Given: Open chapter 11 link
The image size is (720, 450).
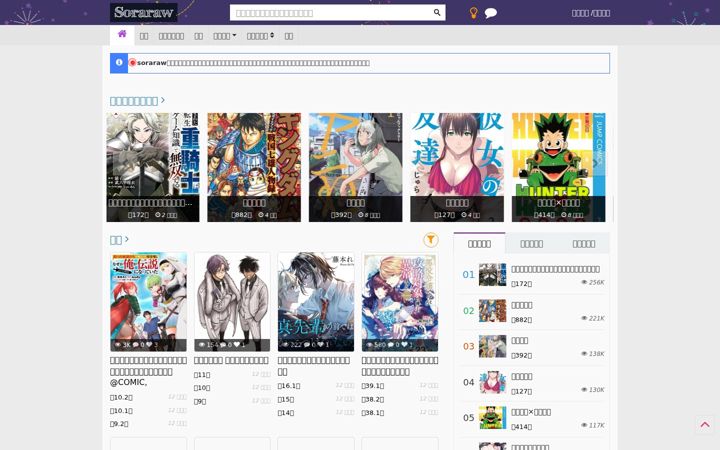Looking at the screenshot, I should pos(202,375).
